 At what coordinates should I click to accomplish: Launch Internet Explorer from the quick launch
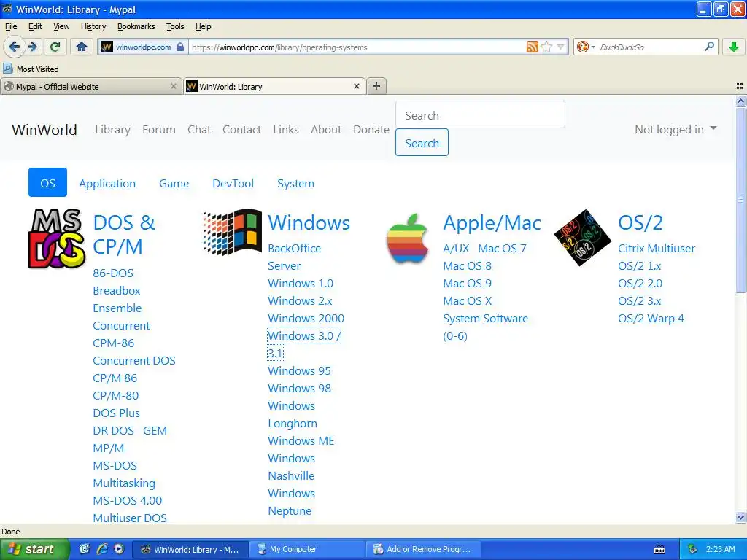[102, 549]
